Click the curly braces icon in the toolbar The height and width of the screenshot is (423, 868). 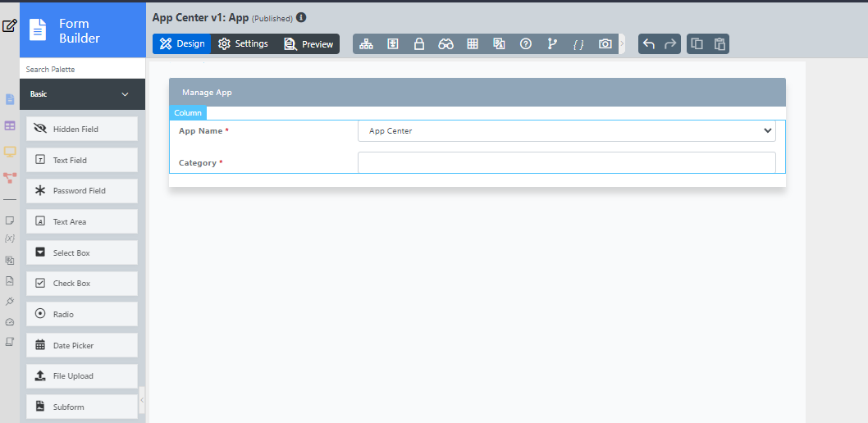point(578,44)
